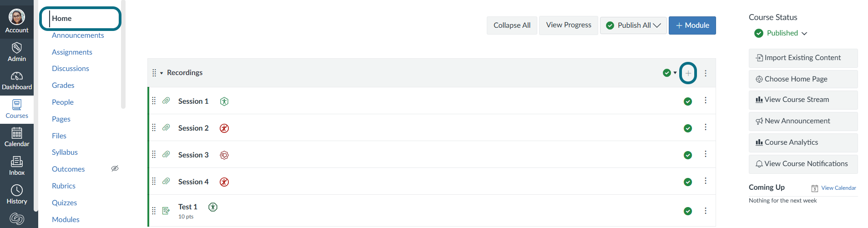Collapse the Recordings module triangle
868x228 pixels.
click(161, 73)
